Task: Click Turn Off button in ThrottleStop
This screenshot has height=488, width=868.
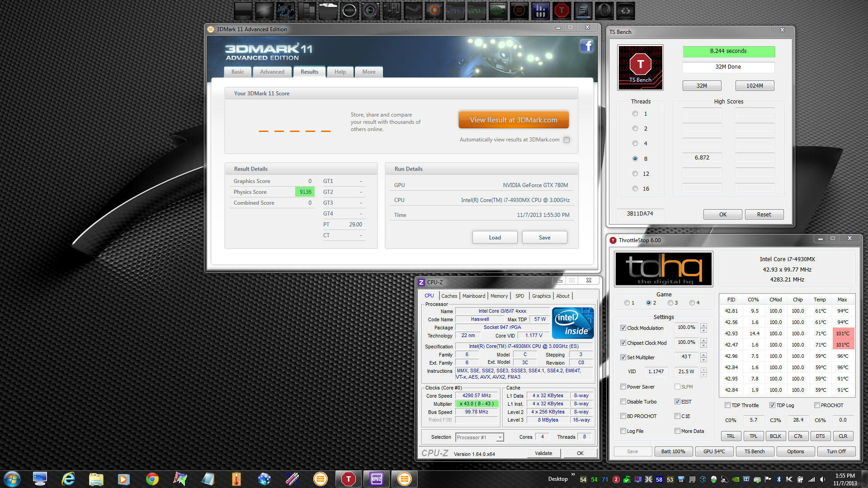Action: (836, 451)
